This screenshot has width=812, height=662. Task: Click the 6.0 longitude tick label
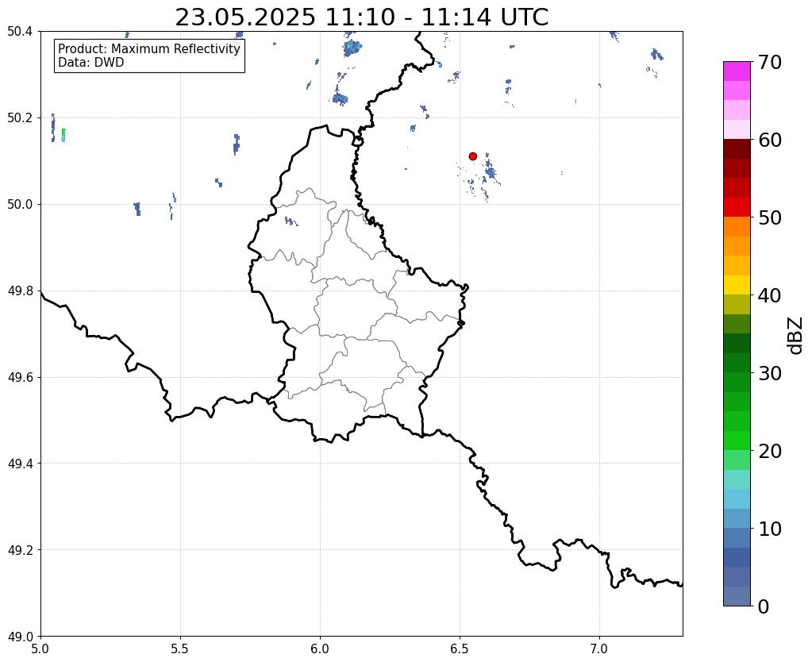tap(320, 649)
